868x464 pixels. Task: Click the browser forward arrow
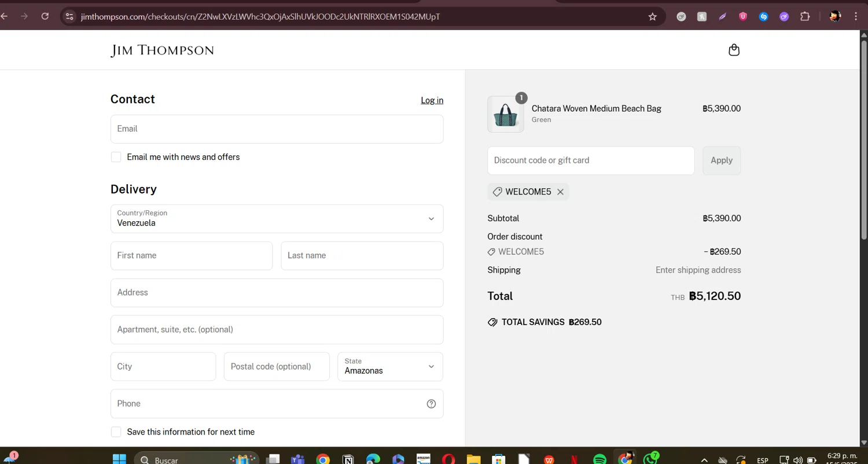pyautogui.click(x=24, y=16)
